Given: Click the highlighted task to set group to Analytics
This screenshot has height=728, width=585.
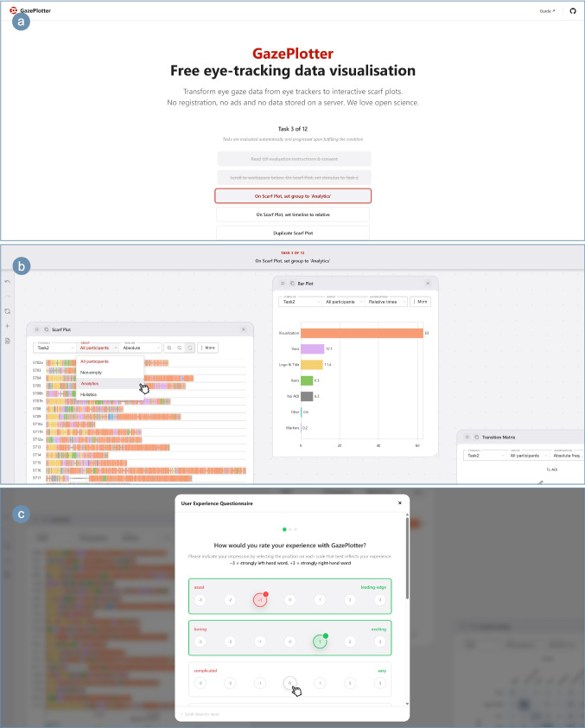Looking at the screenshot, I should pos(293,196).
